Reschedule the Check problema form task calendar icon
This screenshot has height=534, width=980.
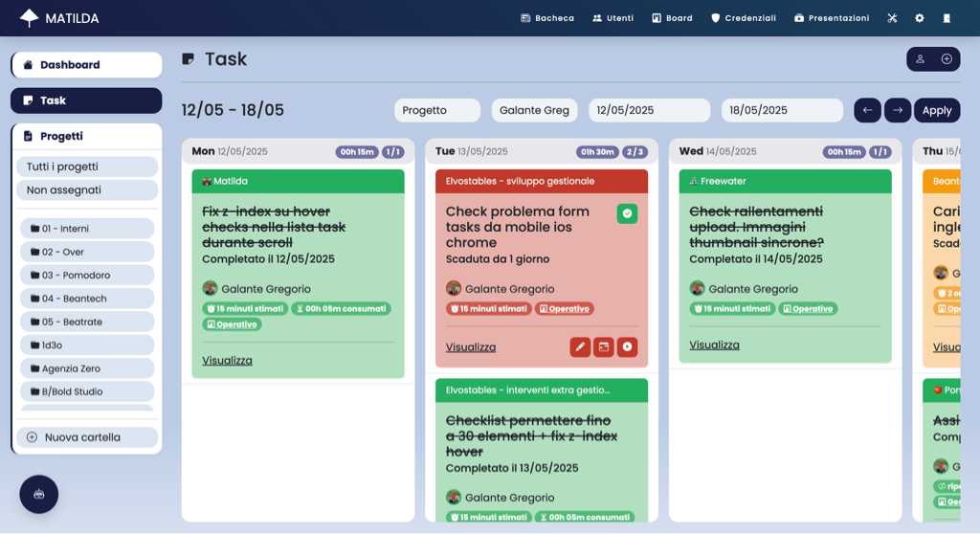604,347
